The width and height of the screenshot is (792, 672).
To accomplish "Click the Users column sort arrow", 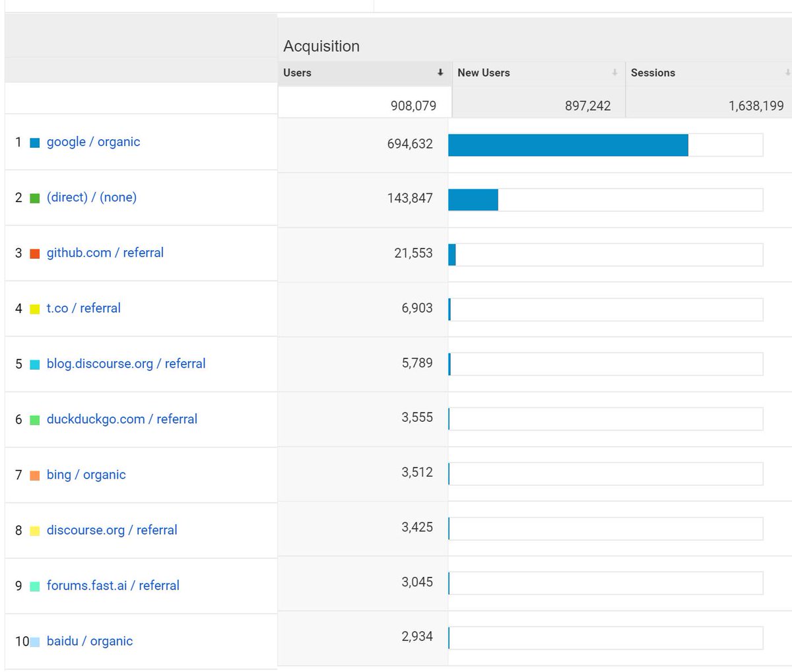I will click(x=440, y=73).
